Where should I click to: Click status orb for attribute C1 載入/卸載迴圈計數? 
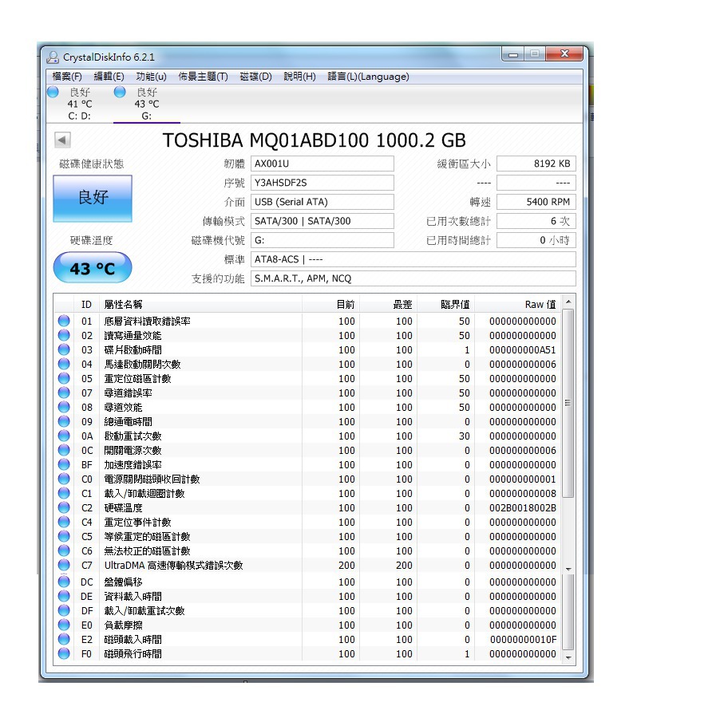64,493
